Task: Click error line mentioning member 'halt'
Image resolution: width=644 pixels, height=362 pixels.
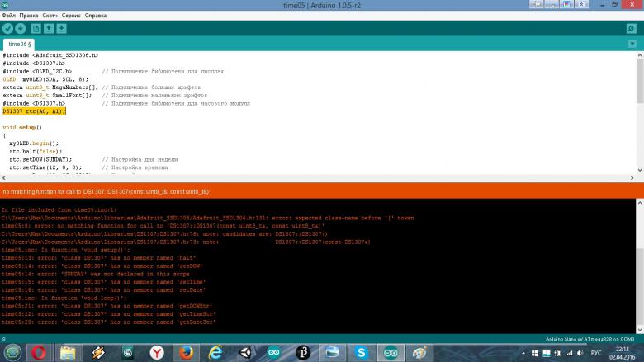Action: (x=98, y=258)
